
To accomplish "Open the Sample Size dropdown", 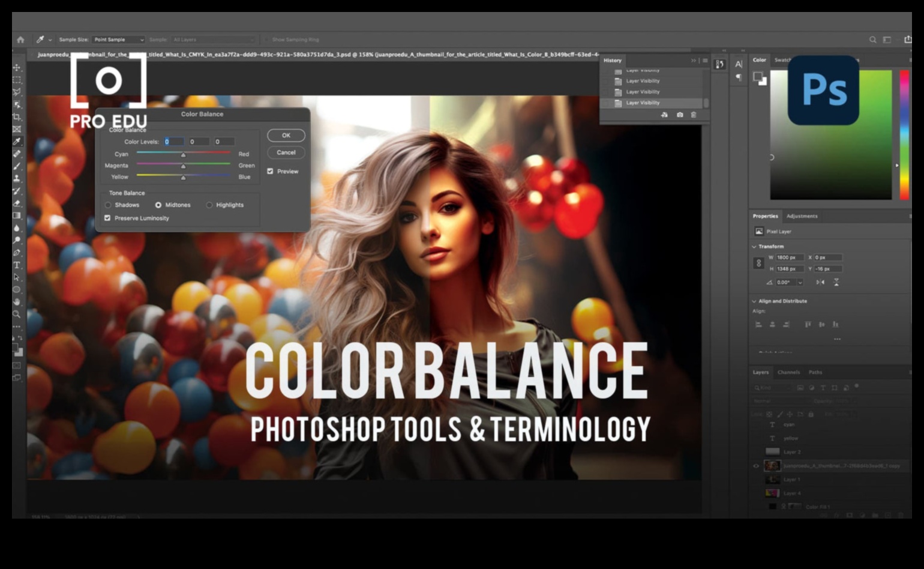I will 118,40.
